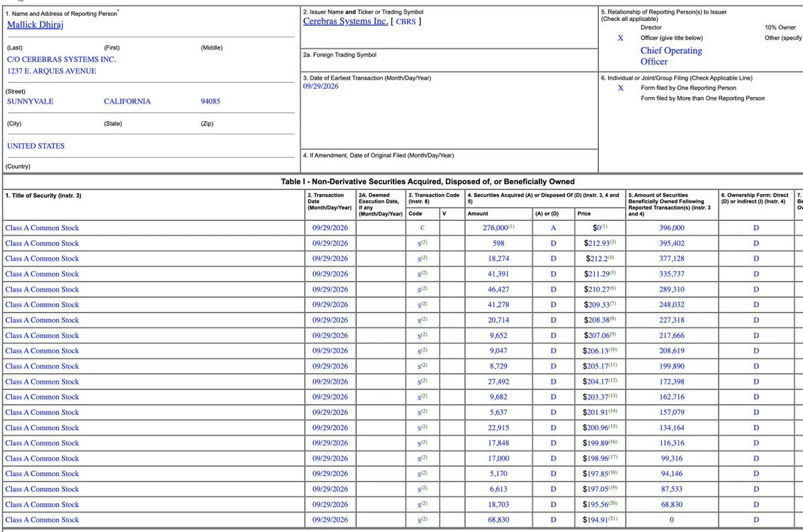Click the CBRS ticker symbol link
This screenshot has height=532, width=803.
(x=407, y=21)
